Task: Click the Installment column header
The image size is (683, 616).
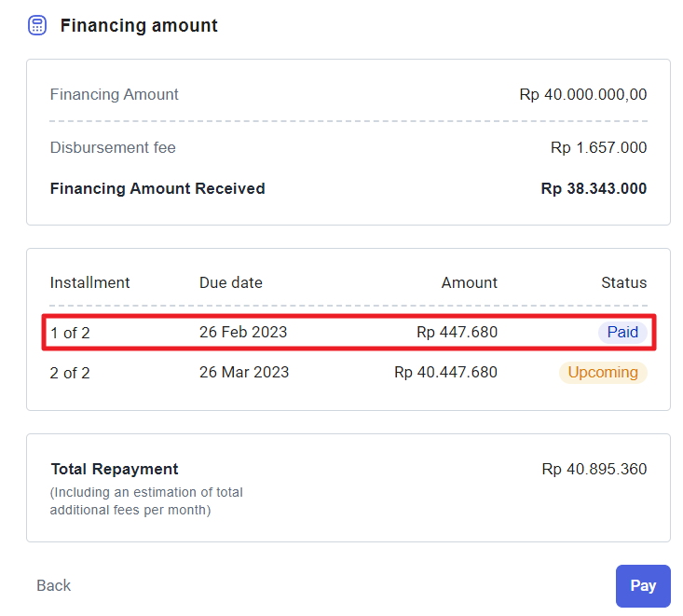Action: click(89, 282)
